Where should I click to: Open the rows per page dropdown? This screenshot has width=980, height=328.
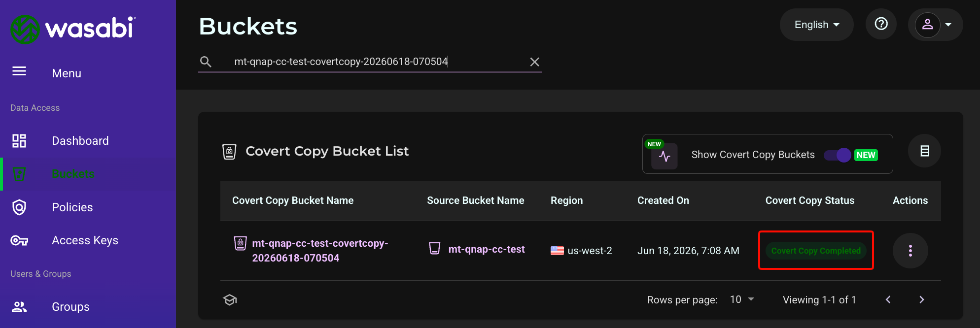tap(742, 299)
